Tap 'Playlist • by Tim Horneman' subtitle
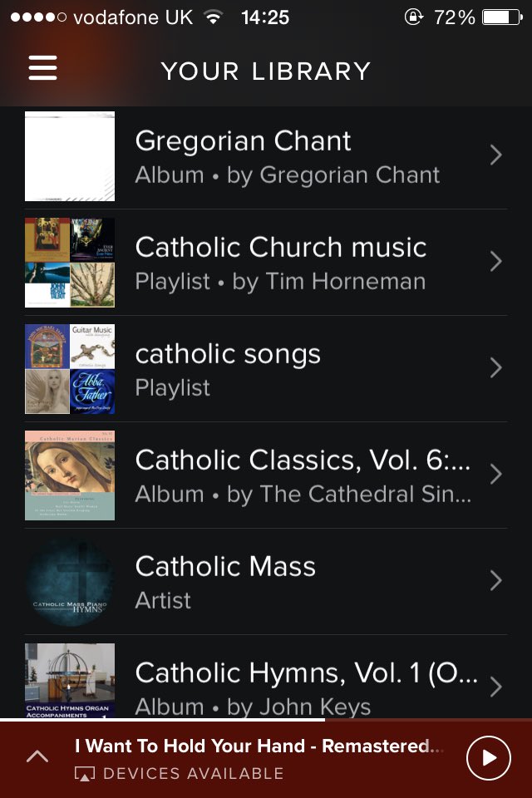This screenshot has height=798, width=532. pos(280,282)
